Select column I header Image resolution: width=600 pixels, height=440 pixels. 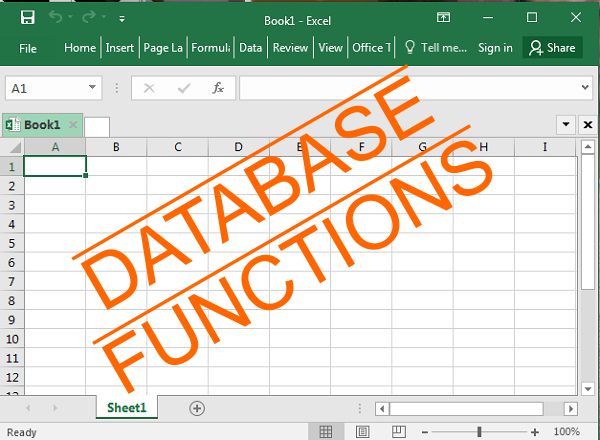point(545,147)
